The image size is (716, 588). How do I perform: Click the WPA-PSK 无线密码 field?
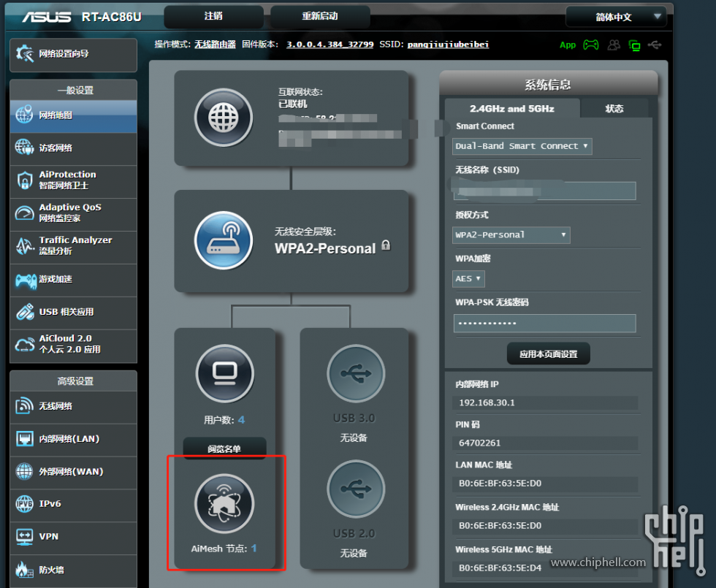pyautogui.click(x=545, y=323)
